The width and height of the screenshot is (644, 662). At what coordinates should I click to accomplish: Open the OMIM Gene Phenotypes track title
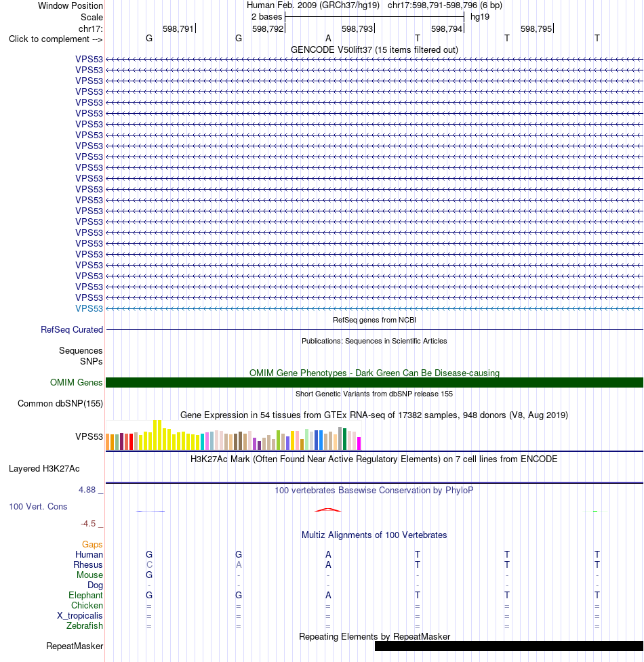[x=374, y=373]
